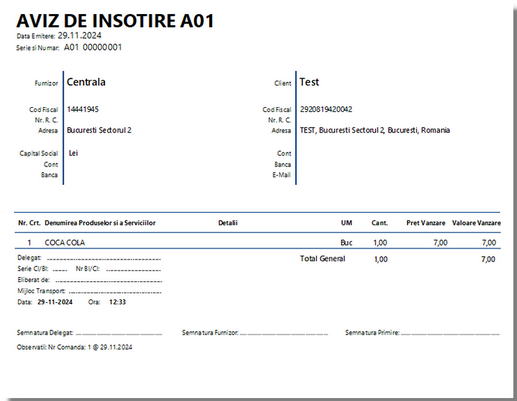Click client fiscal code 2920819420042

(326, 109)
